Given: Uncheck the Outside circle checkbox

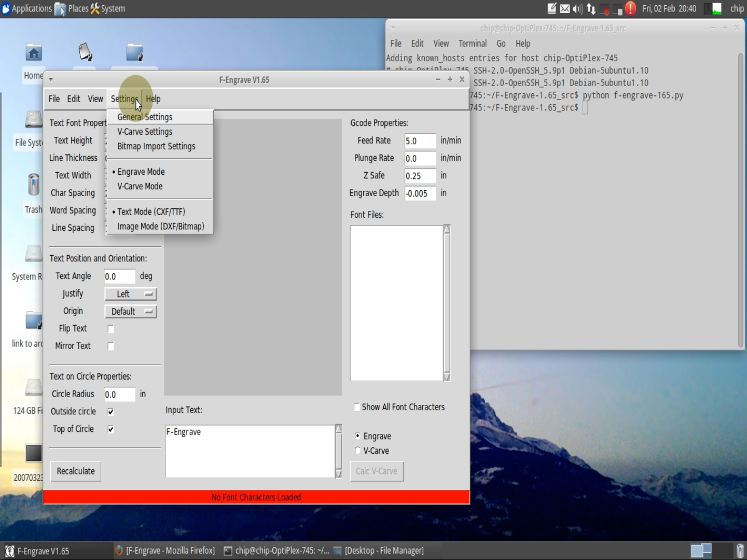Looking at the screenshot, I should [x=110, y=411].
